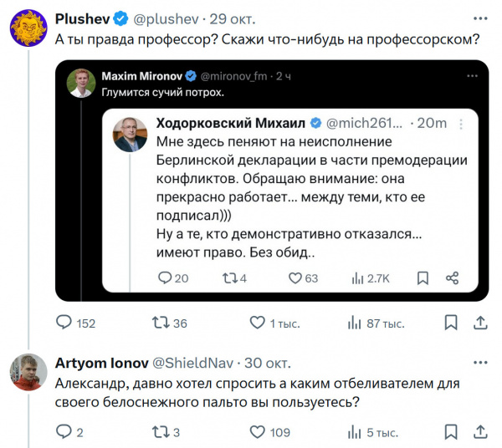Open Artyom Ionov's profile picture
502x448 pixels.
click(x=27, y=373)
